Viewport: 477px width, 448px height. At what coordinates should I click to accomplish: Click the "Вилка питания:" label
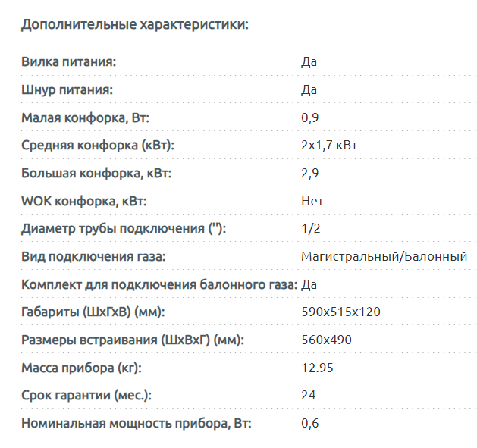[68, 61]
